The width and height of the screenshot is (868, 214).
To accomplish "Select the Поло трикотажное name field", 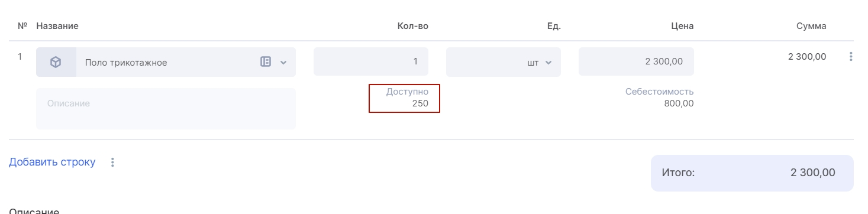I will click(x=166, y=62).
